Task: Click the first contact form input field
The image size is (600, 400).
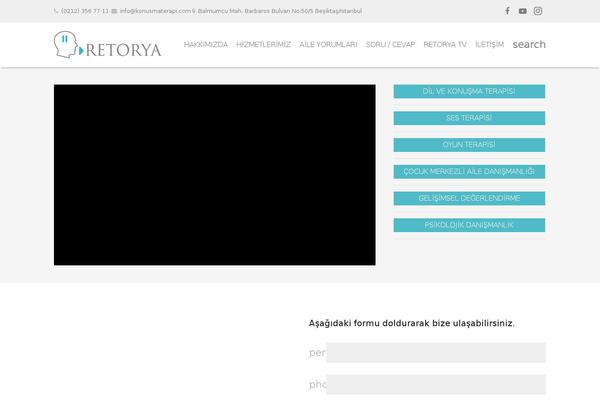Action: pos(436,353)
